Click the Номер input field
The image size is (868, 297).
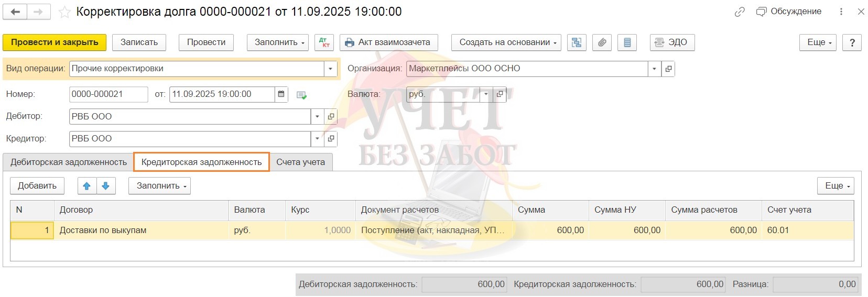tap(108, 94)
